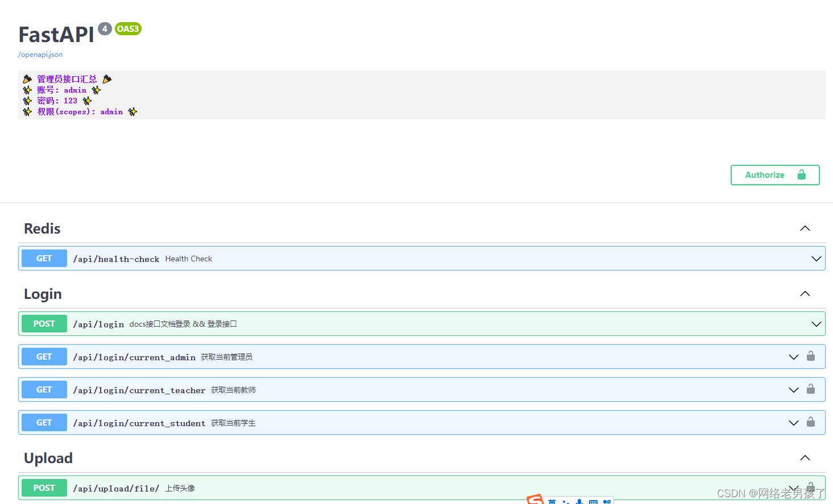
Task: Click the green OAS3 badge
Action: (128, 28)
